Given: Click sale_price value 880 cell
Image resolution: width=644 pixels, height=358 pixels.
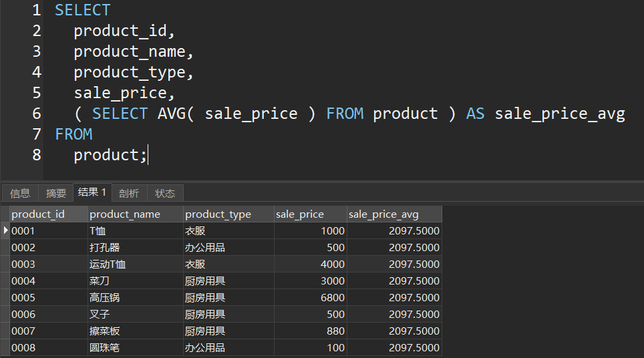Looking at the screenshot, I should tap(311, 331).
